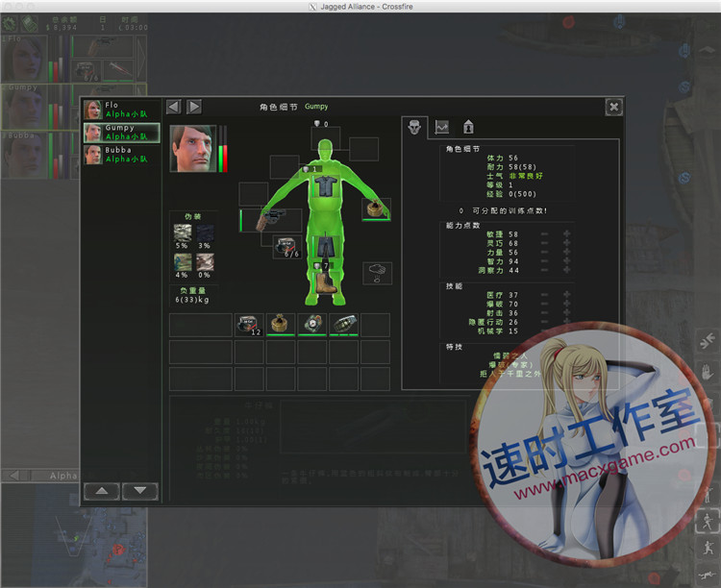Click the hand interact icon at right
Screen dimensions: 721x588
[708, 371]
